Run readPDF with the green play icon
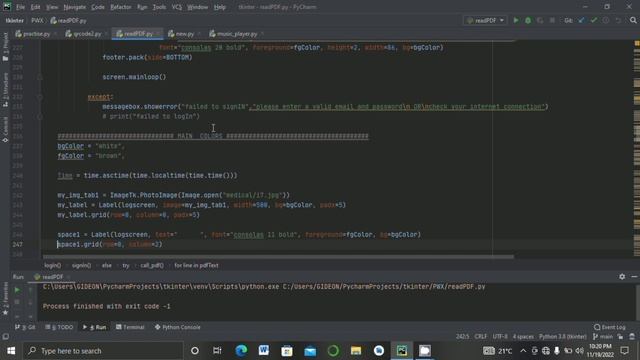 [x=516, y=20]
